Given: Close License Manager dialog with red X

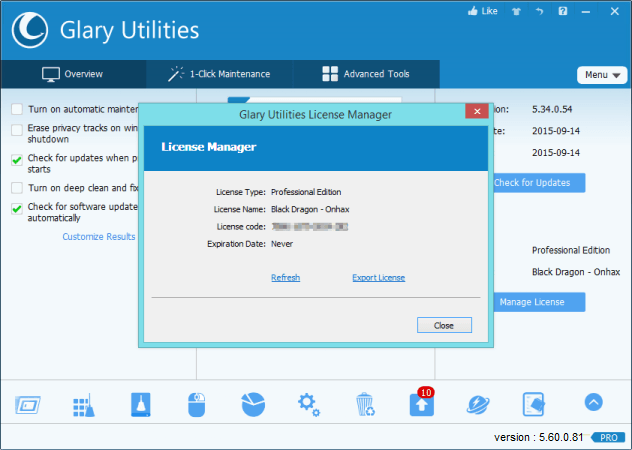Looking at the screenshot, I should tap(477, 111).
